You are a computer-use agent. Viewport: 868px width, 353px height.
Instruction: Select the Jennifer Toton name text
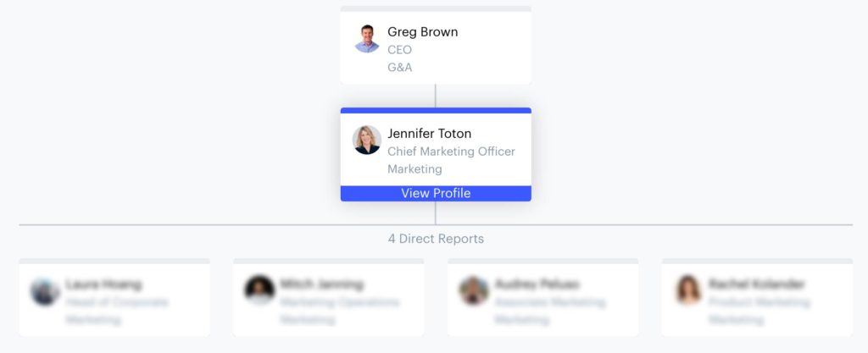pos(429,134)
